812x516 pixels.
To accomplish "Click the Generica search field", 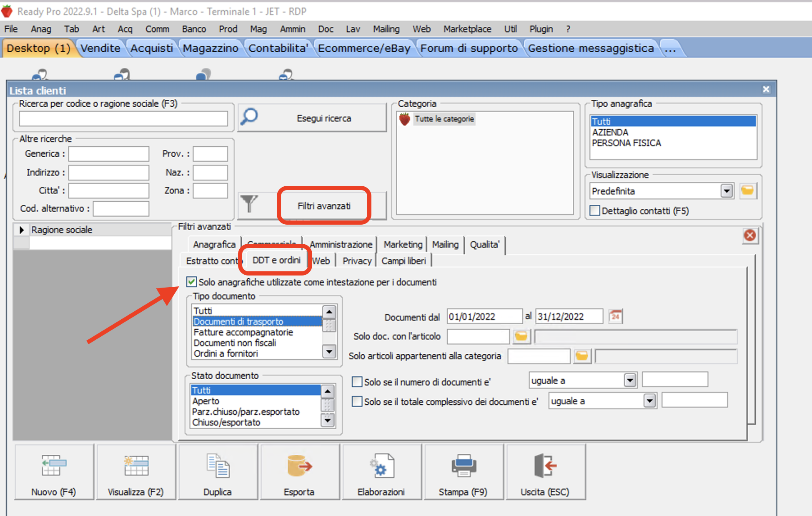I will point(109,153).
